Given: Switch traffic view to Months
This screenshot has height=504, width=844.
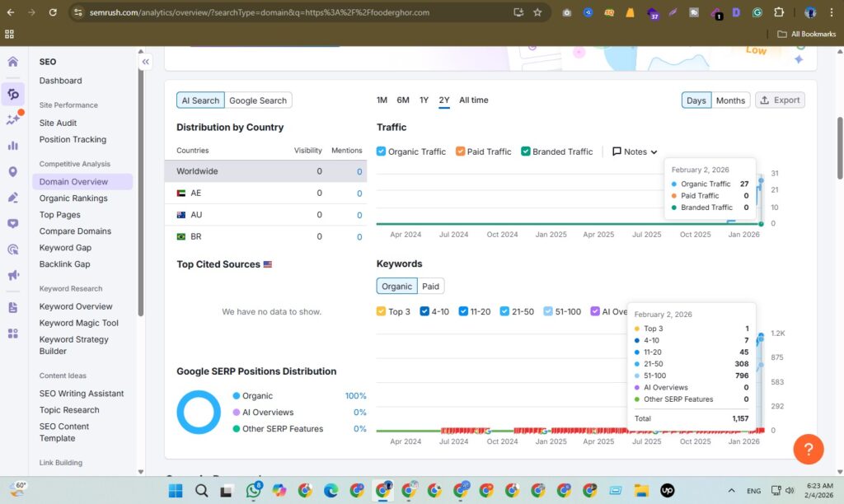Looking at the screenshot, I should (730, 100).
